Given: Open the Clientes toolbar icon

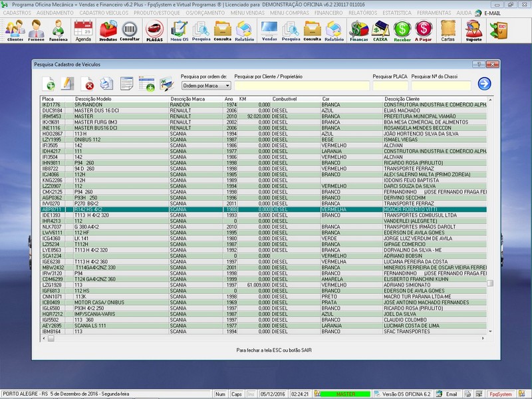Looking at the screenshot, I should coord(15,31).
